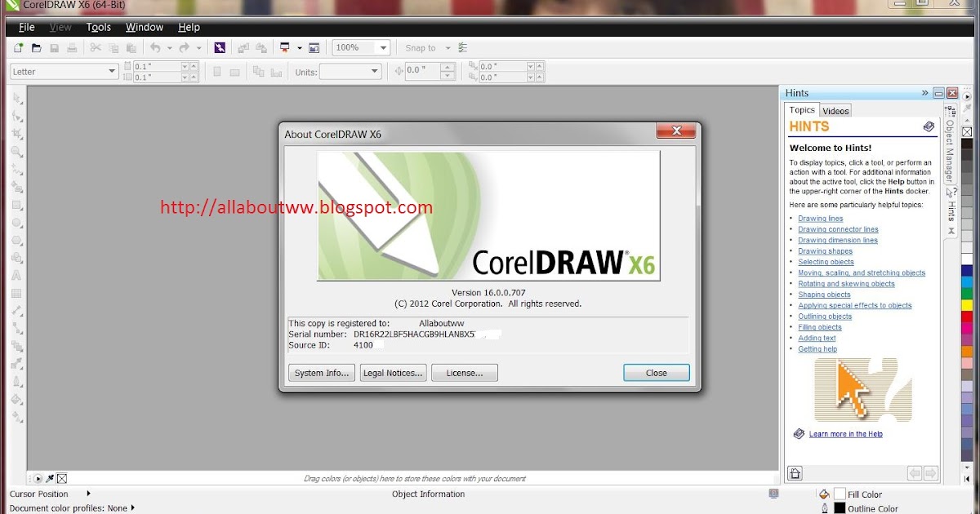Click the License... button
The width and height of the screenshot is (980, 514).
[x=465, y=373]
